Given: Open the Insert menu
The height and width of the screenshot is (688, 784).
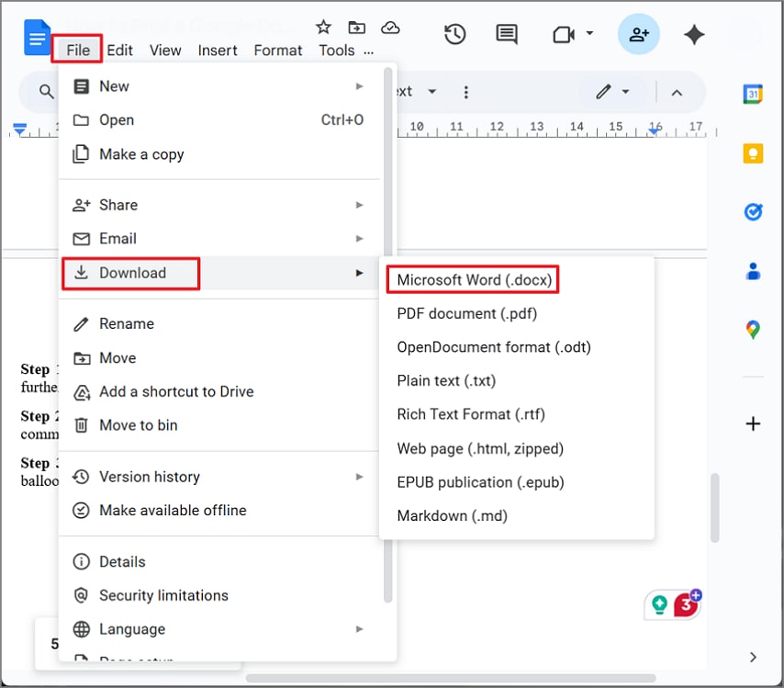Looking at the screenshot, I should [x=218, y=51].
